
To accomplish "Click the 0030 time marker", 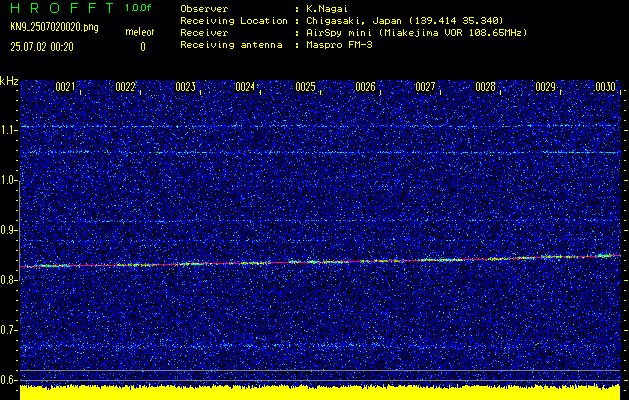I will click(x=606, y=87).
